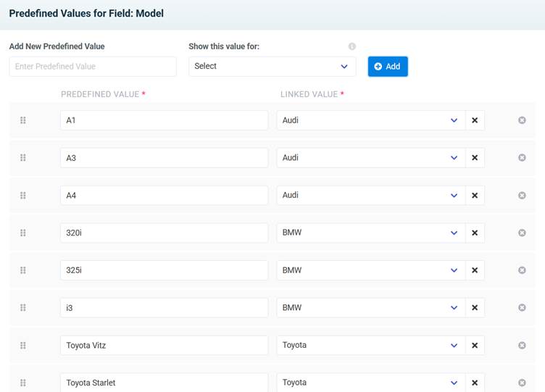The width and height of the screenshot is (545, 392).
Task: Select the drag handle for Toyota Vitz
Action: 22,346
